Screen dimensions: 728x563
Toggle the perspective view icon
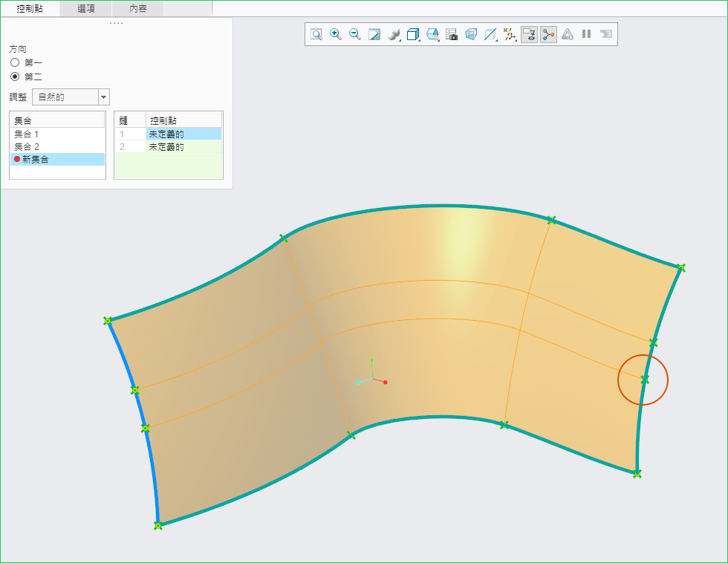(x=471, y=34)
